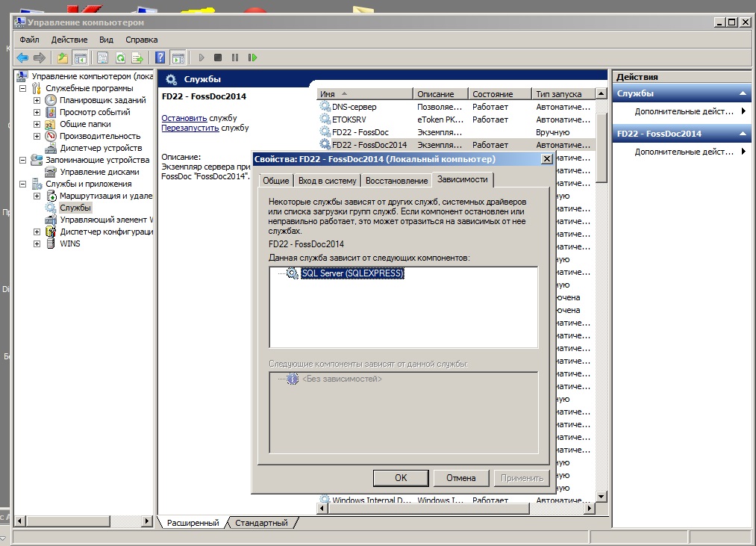Screen dimensions: 756x546
Task: Click the Просмотр событий icon
Action: pyautogui.click(x=51, y=112)
